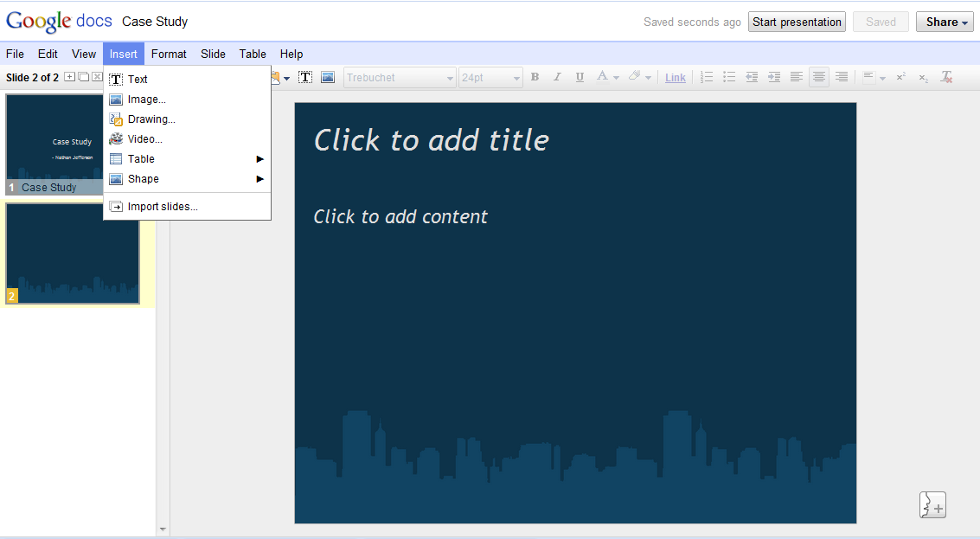This screenshot has width=980, height=539.
Task: Click the Start presentation button
Action: click(797, 22)
